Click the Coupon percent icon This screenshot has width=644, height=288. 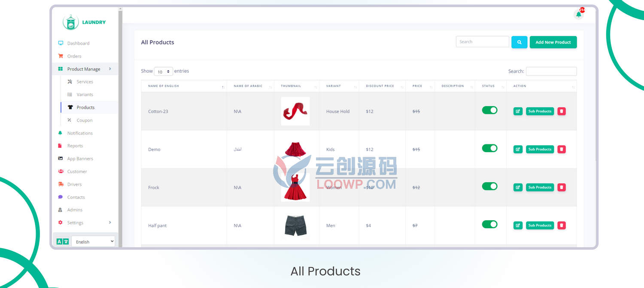click(x=70, y=120)
